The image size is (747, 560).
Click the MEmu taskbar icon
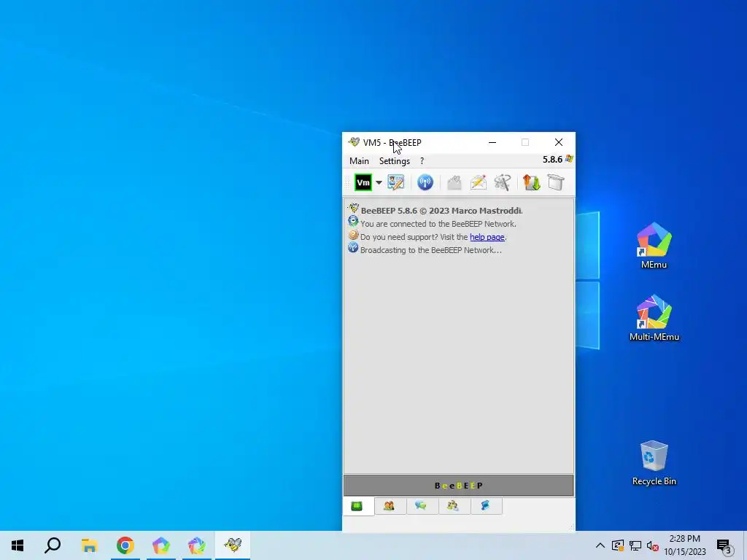tap(161, 545)
